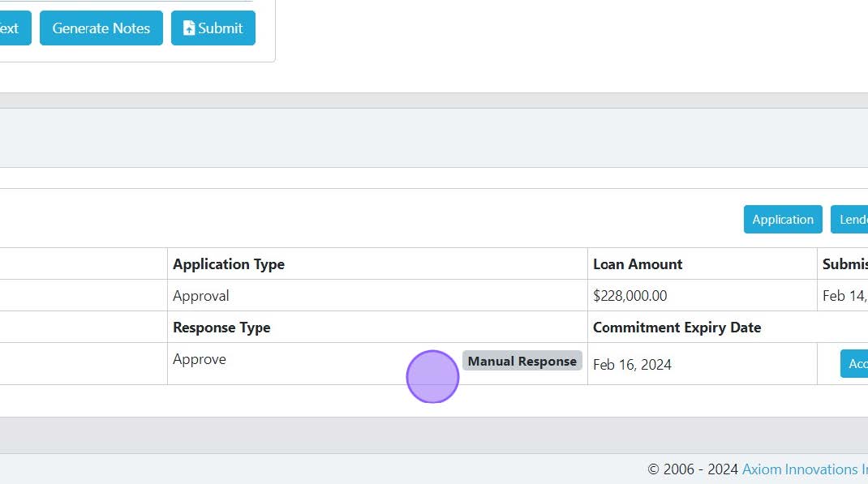The width and height of the screenshot is (868, 484).
Task: Click the © 2006 - 2024 copyright text
Action: [693, 469]
